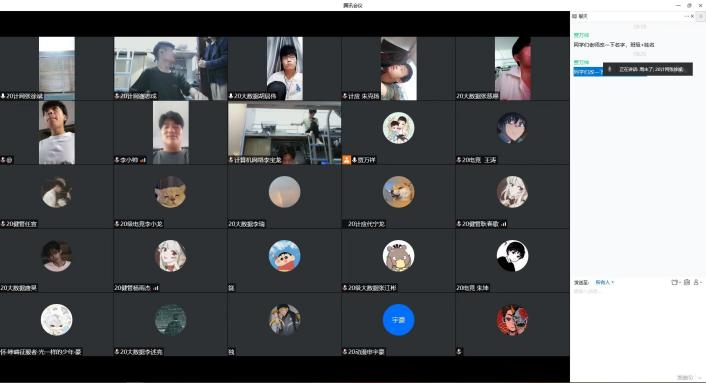This screenshot has width=706, height=383.
Task: Click the highlighted blue message from 贾万祥
Action: pos(588,72)
